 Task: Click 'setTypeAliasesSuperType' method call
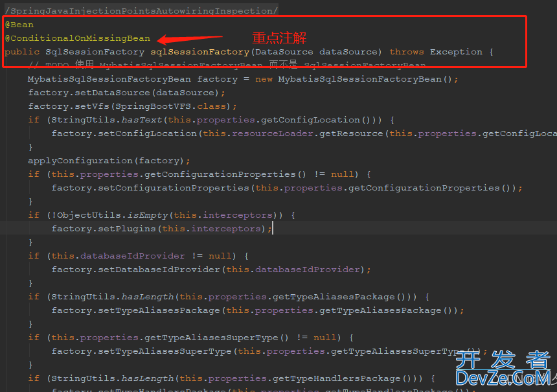click(165, 351)
